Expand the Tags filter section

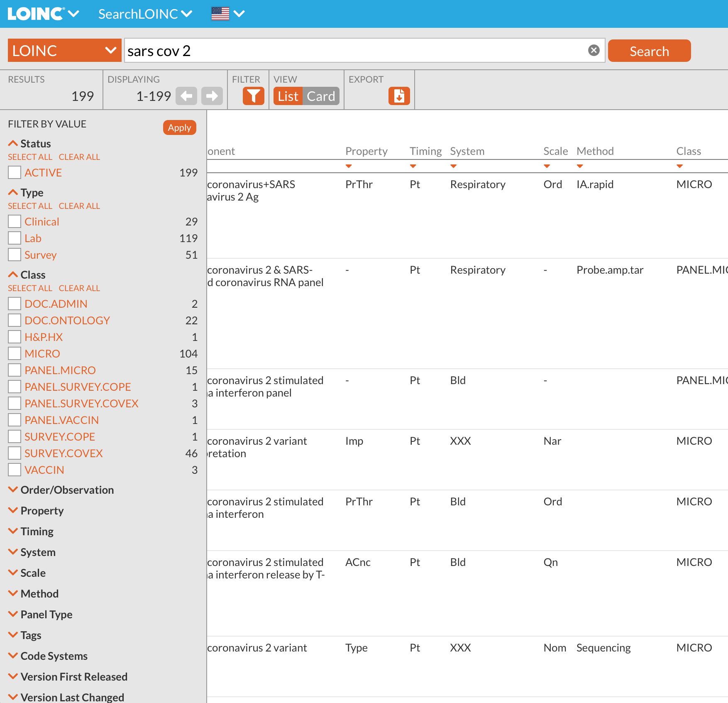pos(25,635)
